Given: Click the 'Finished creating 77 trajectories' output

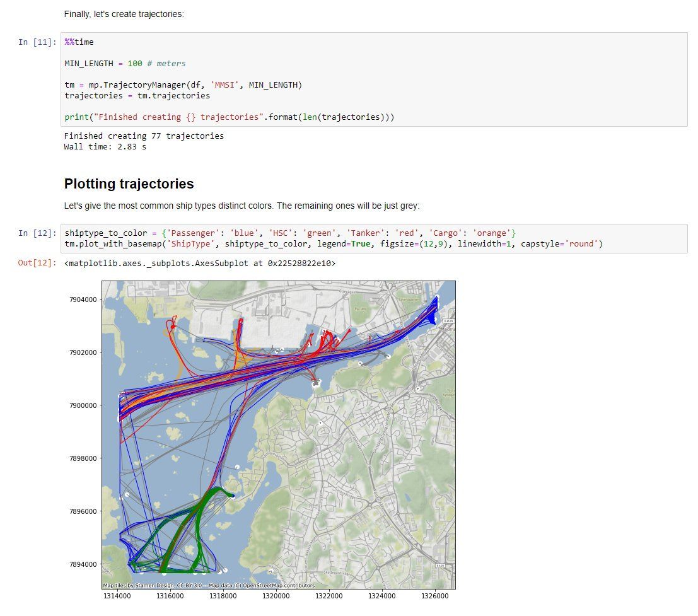Looking at the screenshot, I should click(x=144, y=136).
